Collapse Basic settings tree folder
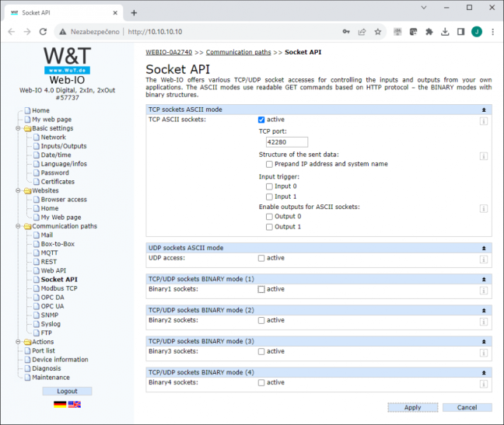Image resolution: width=504 pixels, height=425 pixels. point(18,128)
